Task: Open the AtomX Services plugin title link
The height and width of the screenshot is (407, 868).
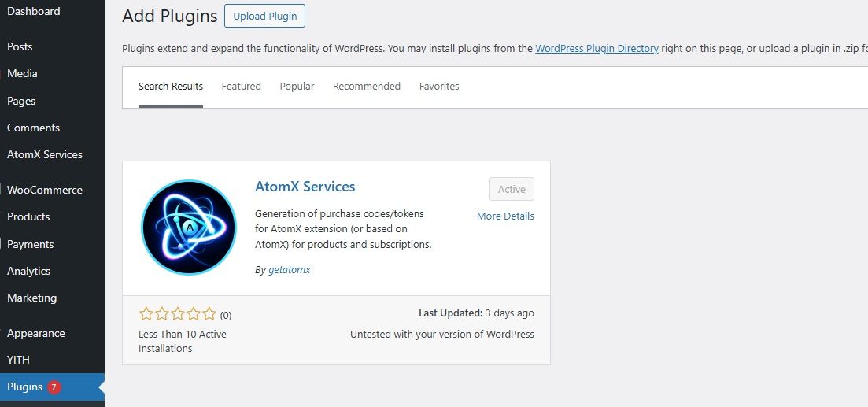Action: click(x=305, y=187)
